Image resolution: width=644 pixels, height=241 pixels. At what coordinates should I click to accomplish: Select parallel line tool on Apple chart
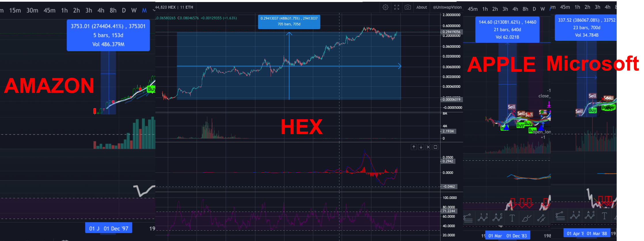(x=541, y=218)
